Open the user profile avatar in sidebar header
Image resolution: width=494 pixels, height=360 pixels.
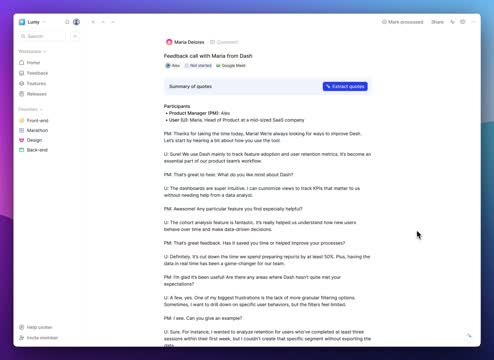76,22
